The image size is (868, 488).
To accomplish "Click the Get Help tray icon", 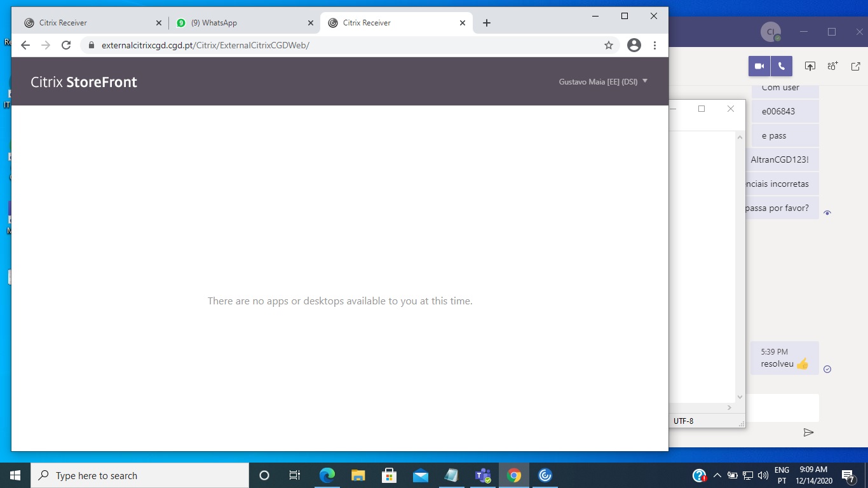I will click(700, 475).
